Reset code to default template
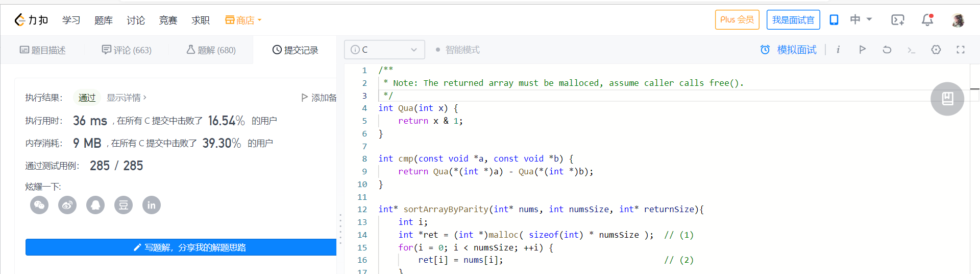 [x=887, y=50]
